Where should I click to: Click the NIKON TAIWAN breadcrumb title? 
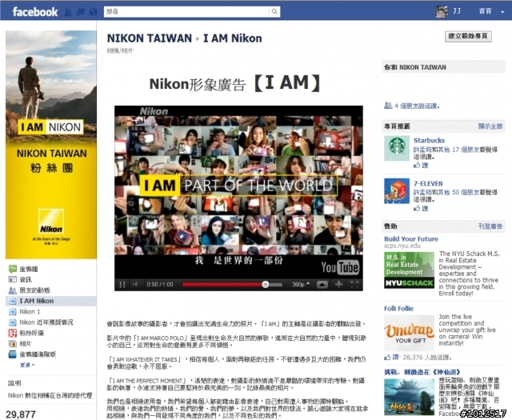coord(150,38)
